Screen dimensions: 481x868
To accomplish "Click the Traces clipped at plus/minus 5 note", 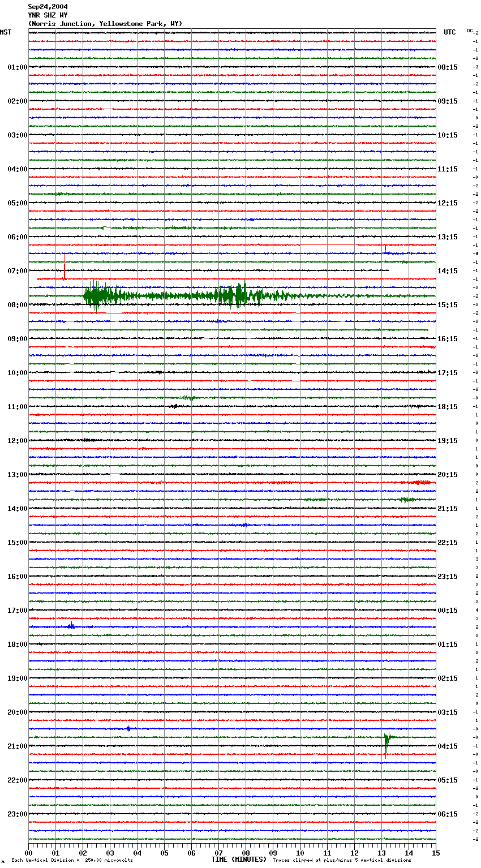I will tap(342, 861).
